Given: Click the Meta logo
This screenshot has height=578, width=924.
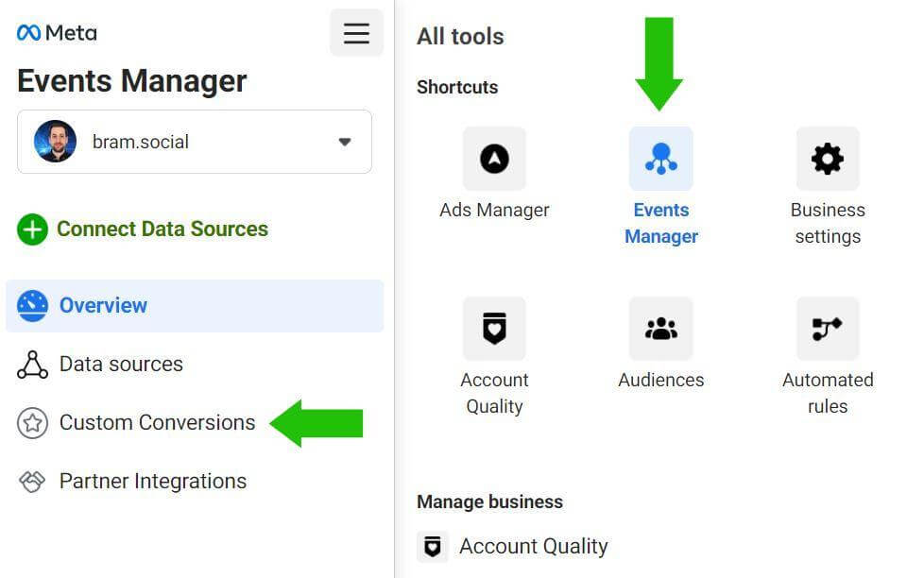Looking at the screenshot, I should 57,33.
